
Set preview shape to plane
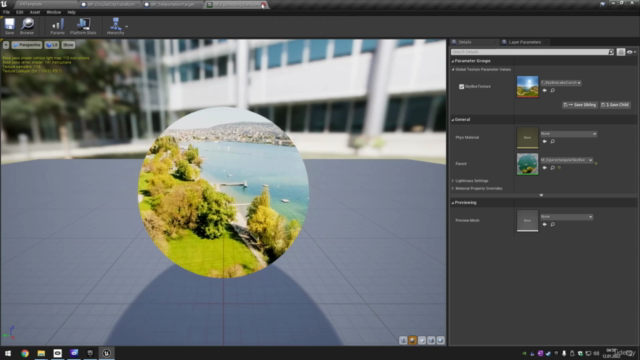tap(422, 340)
